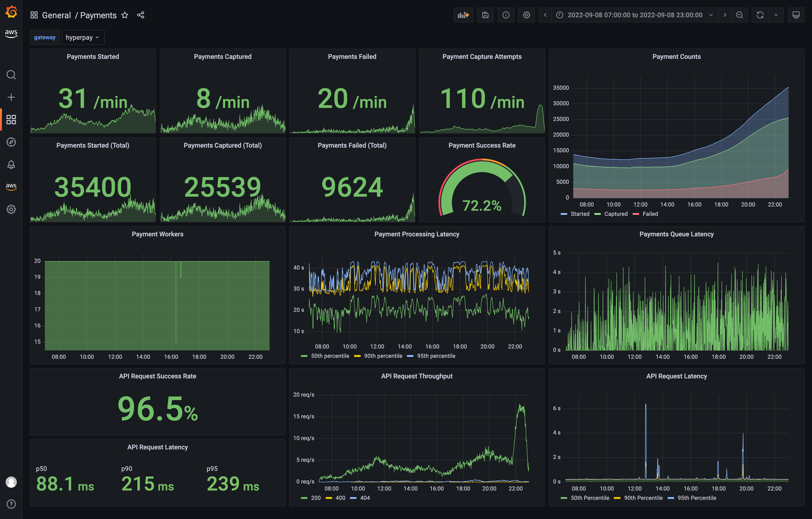Open dashboard settings gear in toolbar
This screenshot has height=519, width=812.
pos(526,15)
